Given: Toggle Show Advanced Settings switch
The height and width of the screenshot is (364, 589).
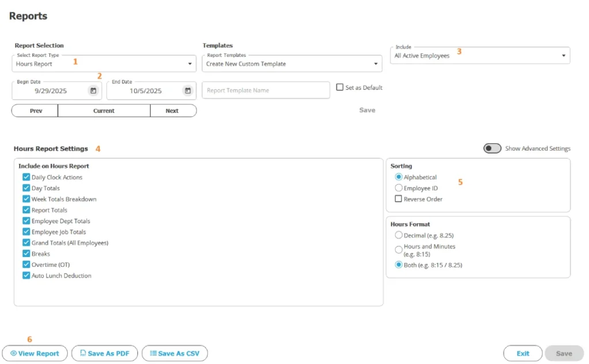Looking at the screenshot, I should pyautogui.click(x=492, y=148).
